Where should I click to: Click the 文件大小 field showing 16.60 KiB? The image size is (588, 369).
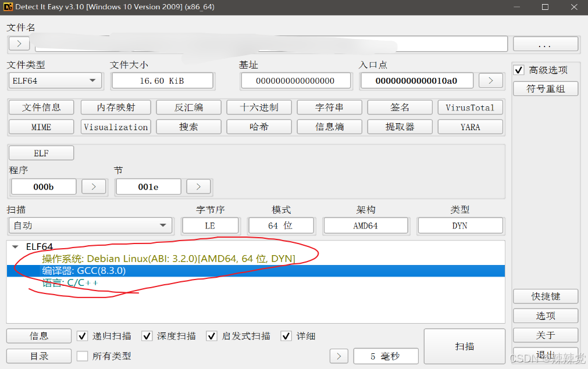(162, 81)
